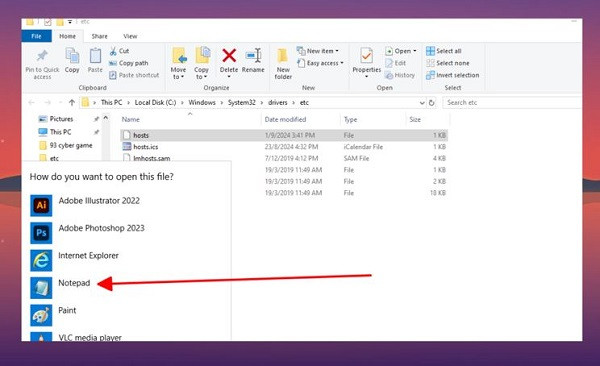This screenshot has width=600, height=366.
Task: Click the red Delete icon
Action: [x=229, y=56]
